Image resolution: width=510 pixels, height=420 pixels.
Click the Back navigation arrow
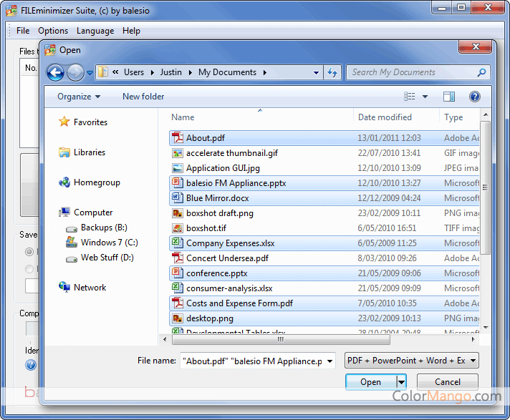pyautogui.click(x=55, y=72)
